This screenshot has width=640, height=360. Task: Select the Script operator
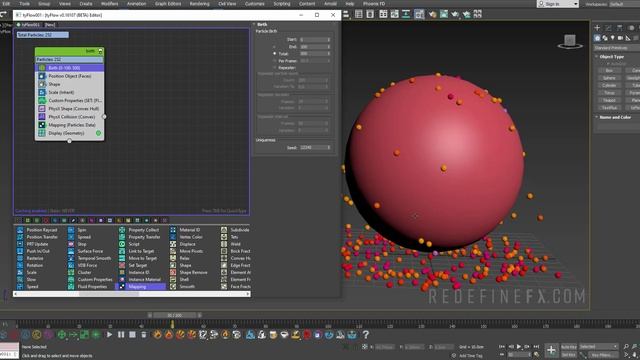[134, 244]
